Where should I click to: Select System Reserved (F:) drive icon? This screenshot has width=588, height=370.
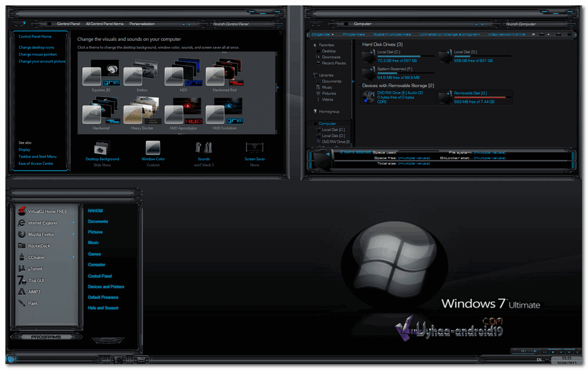[x=369, y=73]
